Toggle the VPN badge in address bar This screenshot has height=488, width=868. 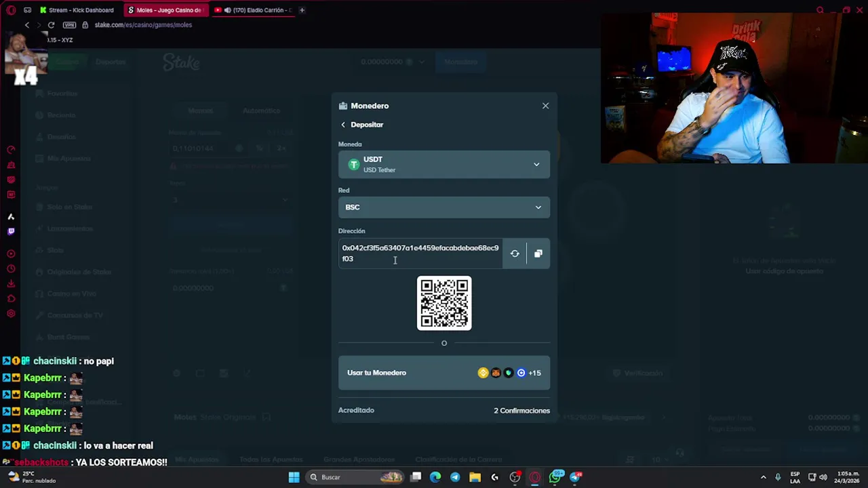(x=69, y=25)
